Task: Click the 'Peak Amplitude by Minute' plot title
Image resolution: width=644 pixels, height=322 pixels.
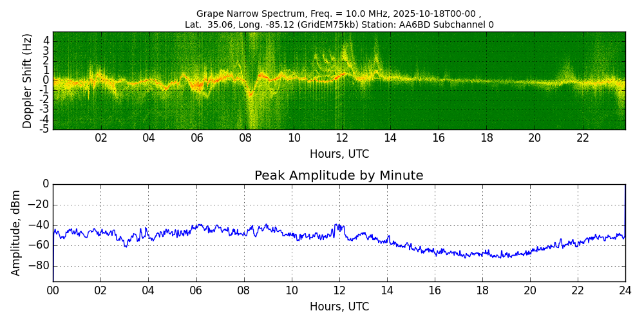Action: click(x=339, y=176)
